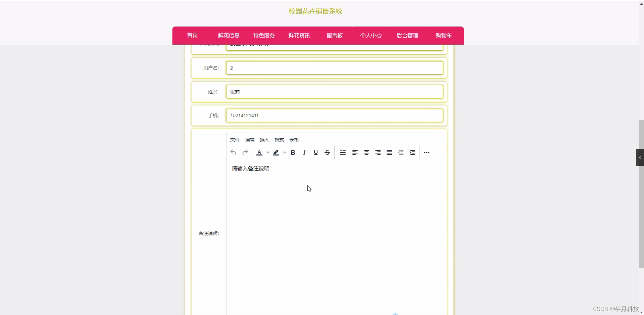Click the Redo icon in the editor toolbar
Screen dimensions: 644x315
[245, 152]
